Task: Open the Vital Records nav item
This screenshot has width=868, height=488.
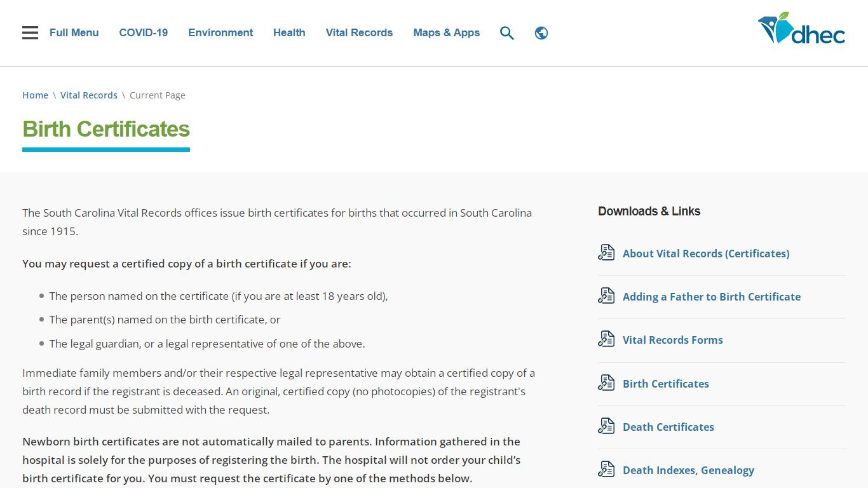Action: pyautogui.click(x=359, y=32)
